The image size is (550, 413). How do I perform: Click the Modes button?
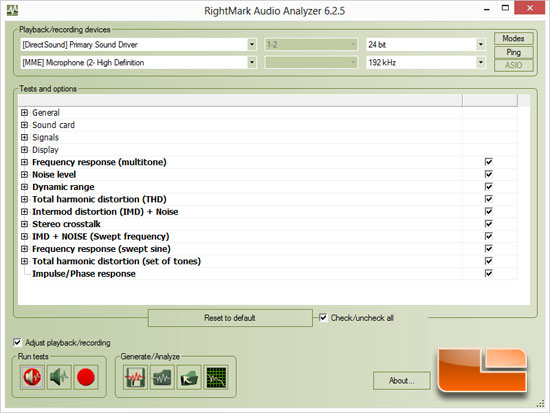click(514, 39)
